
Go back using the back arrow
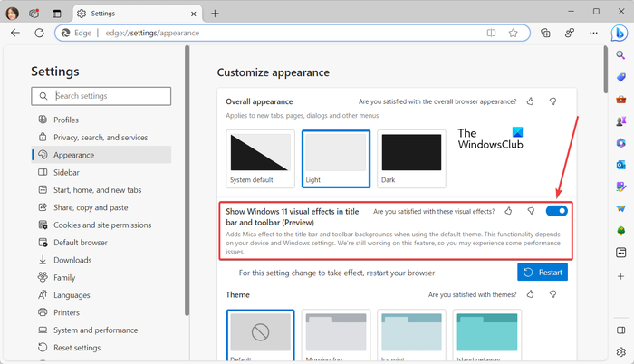(15, 33)
